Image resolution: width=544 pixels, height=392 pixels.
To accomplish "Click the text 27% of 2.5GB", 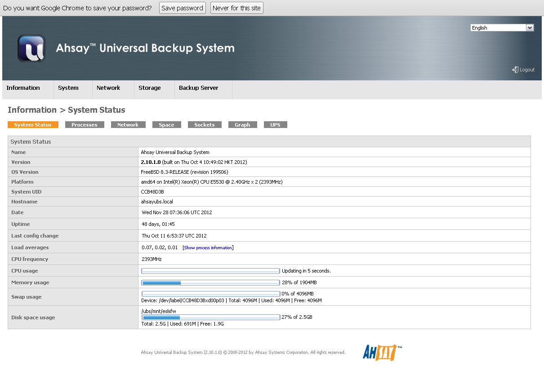I will (x=297, y=317).
